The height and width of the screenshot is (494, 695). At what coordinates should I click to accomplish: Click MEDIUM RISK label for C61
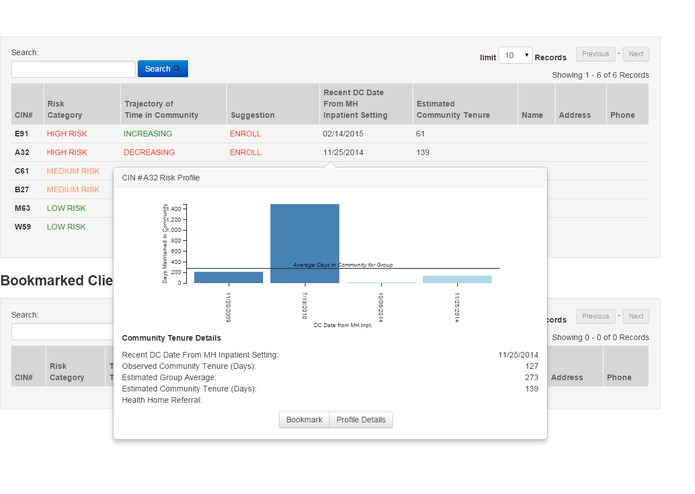coord(73,171)
